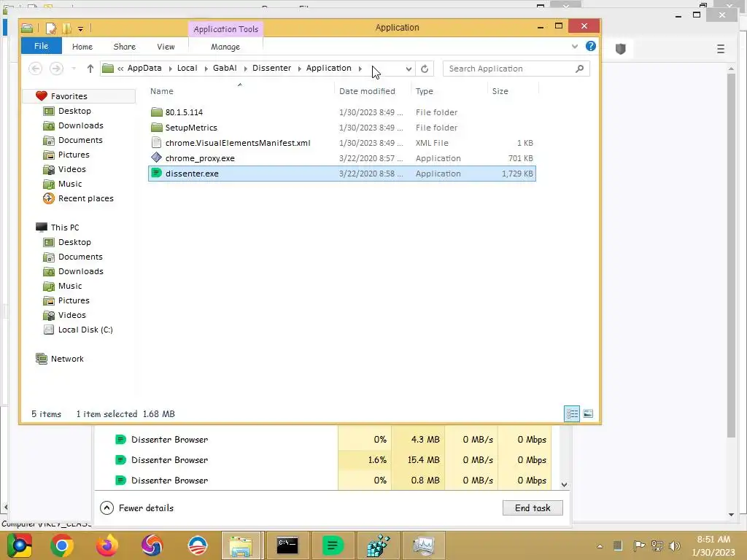Open Firefox from taskbar

pos(107,545)
